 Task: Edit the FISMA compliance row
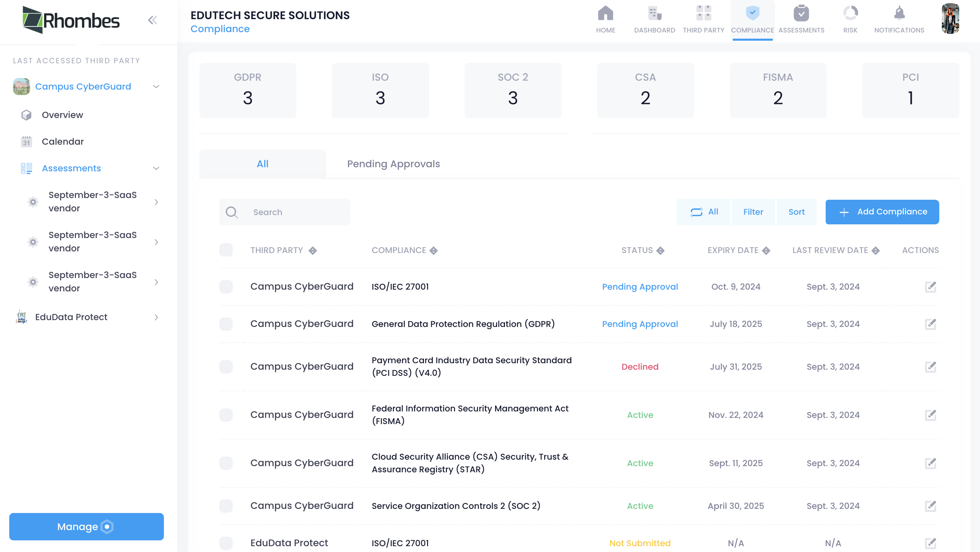coord(930,415)
